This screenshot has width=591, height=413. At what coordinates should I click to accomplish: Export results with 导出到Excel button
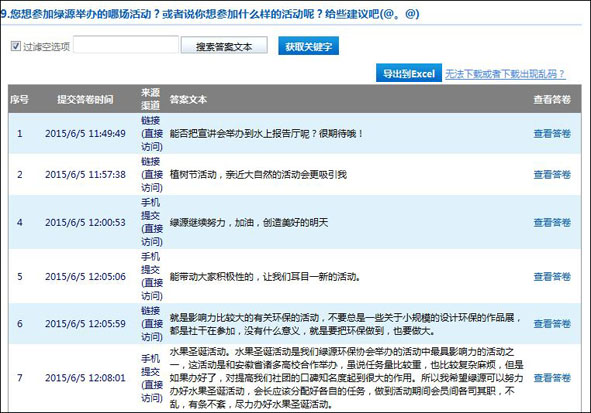pyautogui.click(x=409, y=73)
